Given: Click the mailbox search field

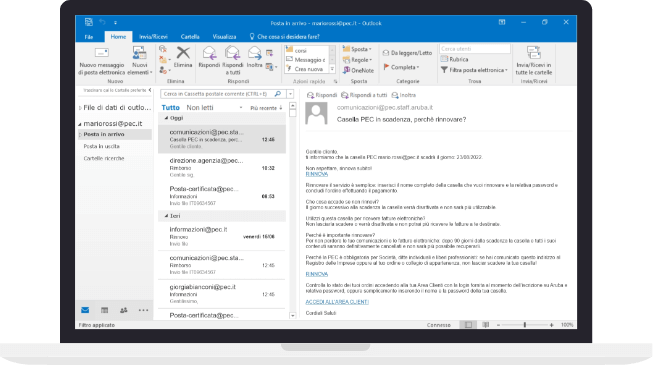Looking at the screenshot, I should point(217,94).
